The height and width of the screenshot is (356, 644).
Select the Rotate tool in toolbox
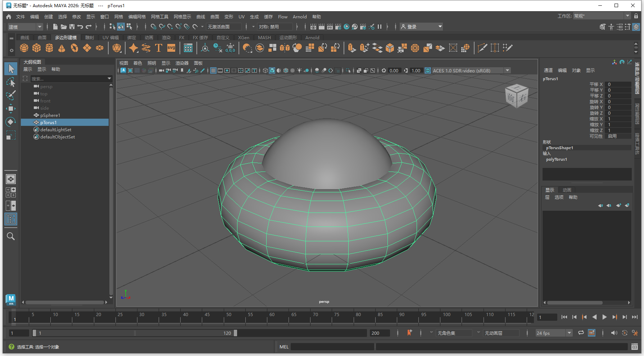(x=11, y=122)
